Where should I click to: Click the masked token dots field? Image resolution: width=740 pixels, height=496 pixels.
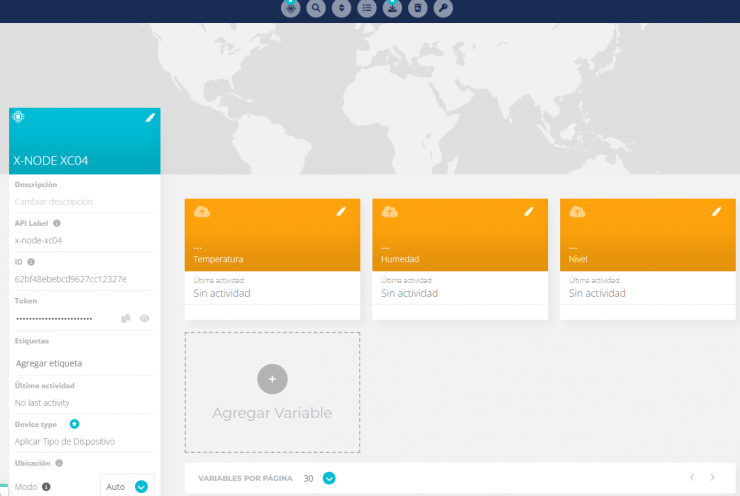(54, 319)
